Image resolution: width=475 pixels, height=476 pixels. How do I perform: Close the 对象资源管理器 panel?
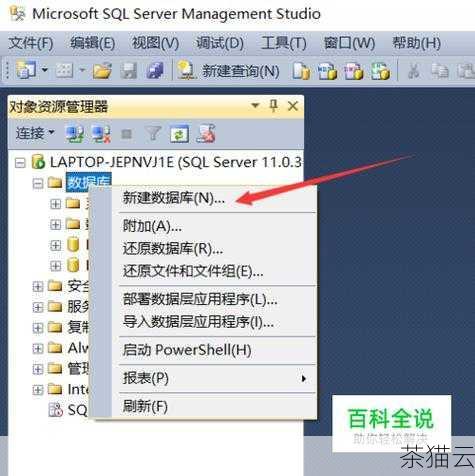293,106
